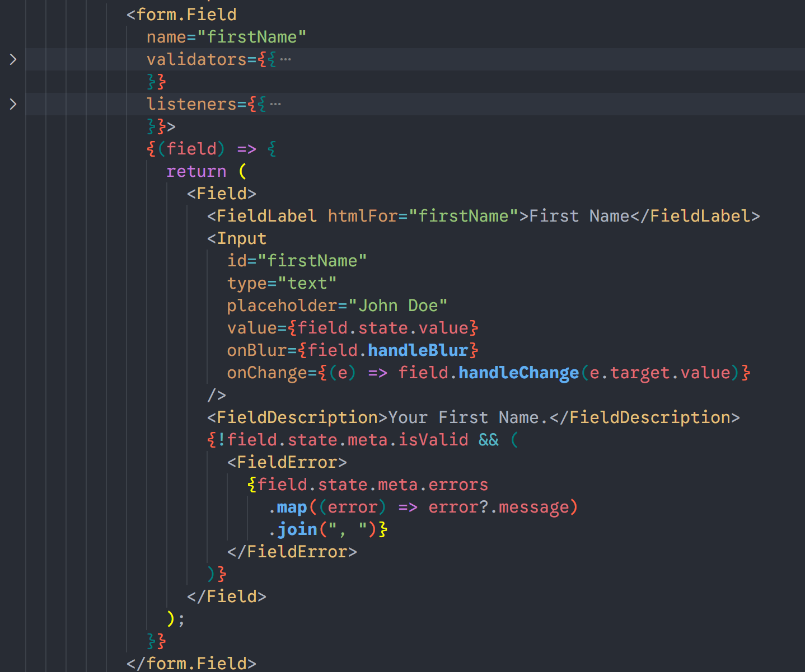Click the .join method call
Image resolution: width=805 pixels, height=672 pixels.
[297, 529]
